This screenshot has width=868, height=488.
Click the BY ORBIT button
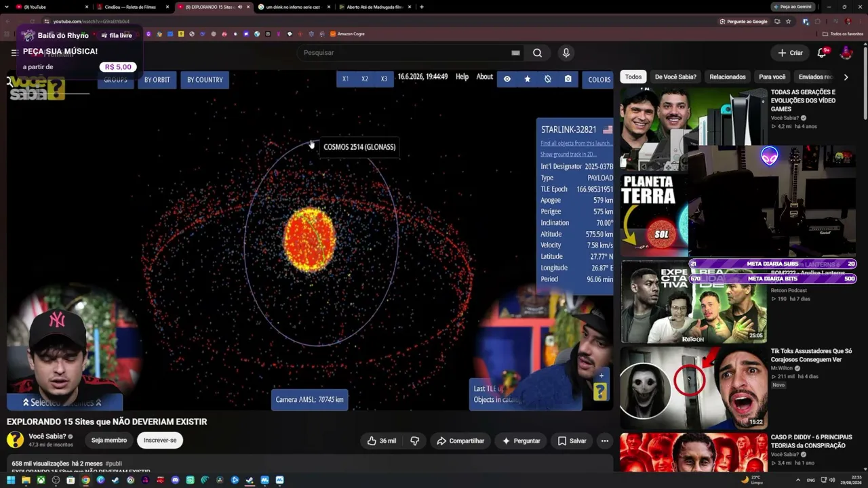click(x=157, y=80)
